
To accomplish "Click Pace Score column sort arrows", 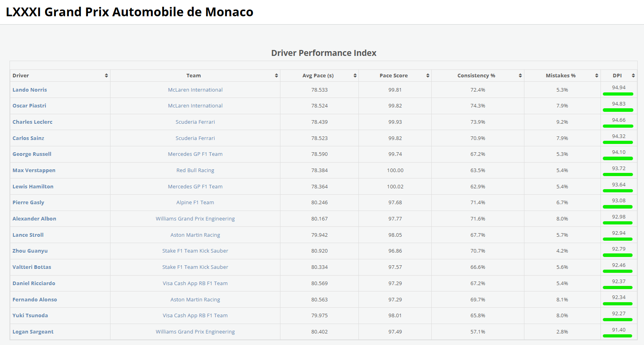I will pos(428,76).
